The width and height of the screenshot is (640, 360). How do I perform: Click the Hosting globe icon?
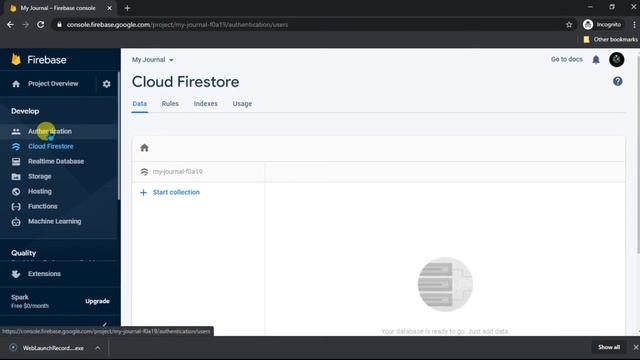click(x=16, y=191)
